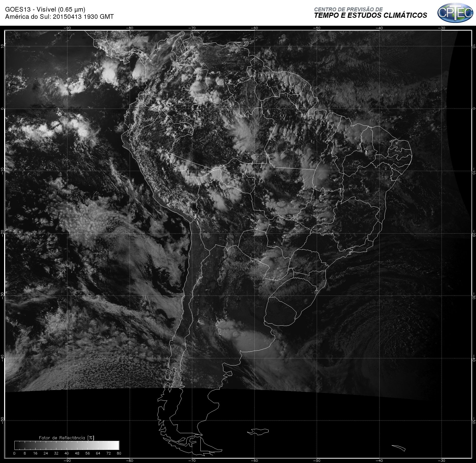Screen dimensions: 476x463
Task: Click the reflectance grayscale color bar
Action: pos(67,445)
